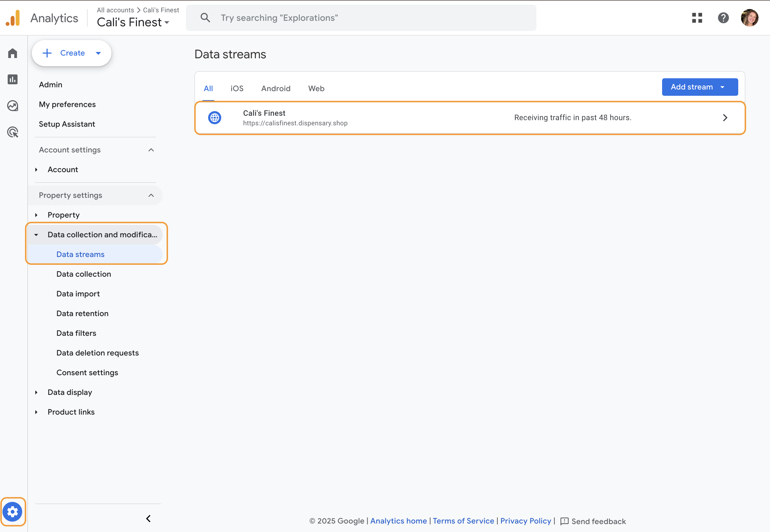Viewport: 770px width, 532px height.
Task: Open Consent settings
Action: [x=87, y=372]
